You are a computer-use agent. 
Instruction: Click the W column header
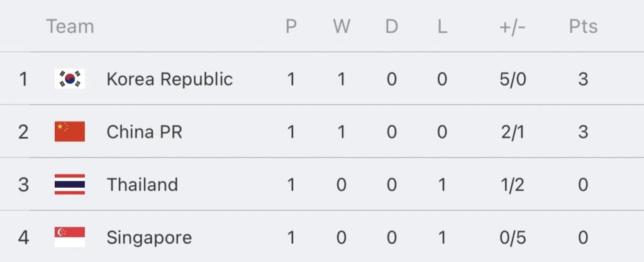click(341, 26)
